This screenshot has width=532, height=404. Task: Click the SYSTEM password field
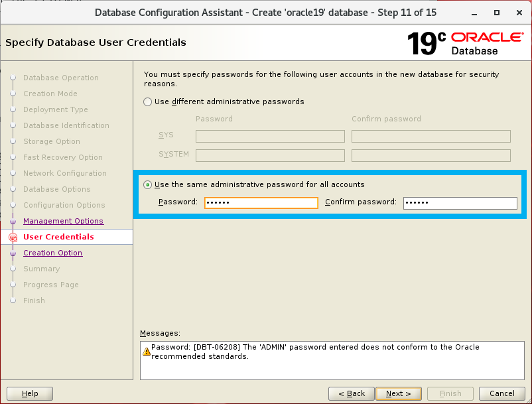[x=270, y=156]
